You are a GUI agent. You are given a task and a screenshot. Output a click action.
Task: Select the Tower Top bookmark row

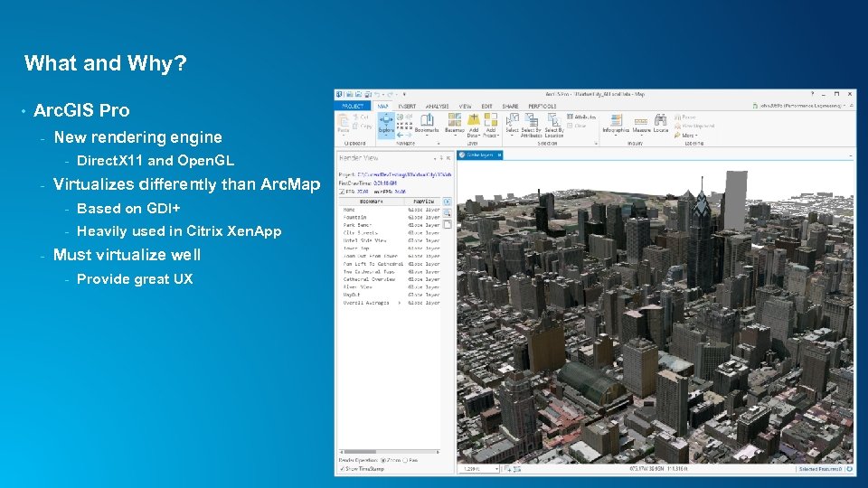coord(390,249)
